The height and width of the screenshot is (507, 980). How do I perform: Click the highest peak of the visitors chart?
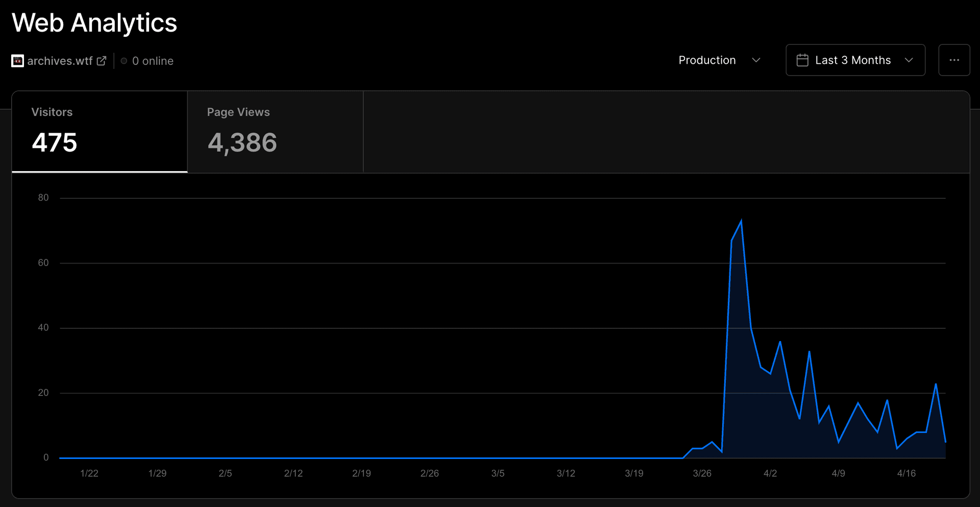tap(741, 221)
